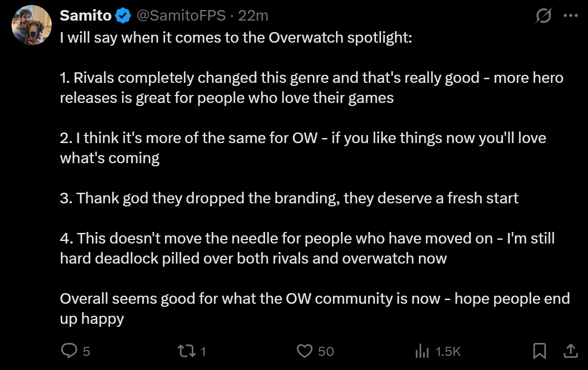Screen dimensions: 588x370
Task: Open the share post arrow menu
Action: tap(571, 351)
